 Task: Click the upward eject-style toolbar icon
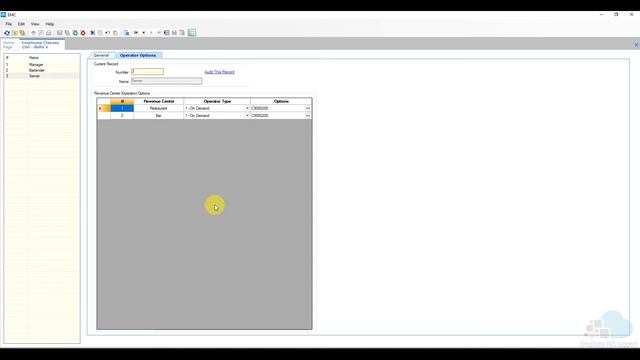point(33,33)
